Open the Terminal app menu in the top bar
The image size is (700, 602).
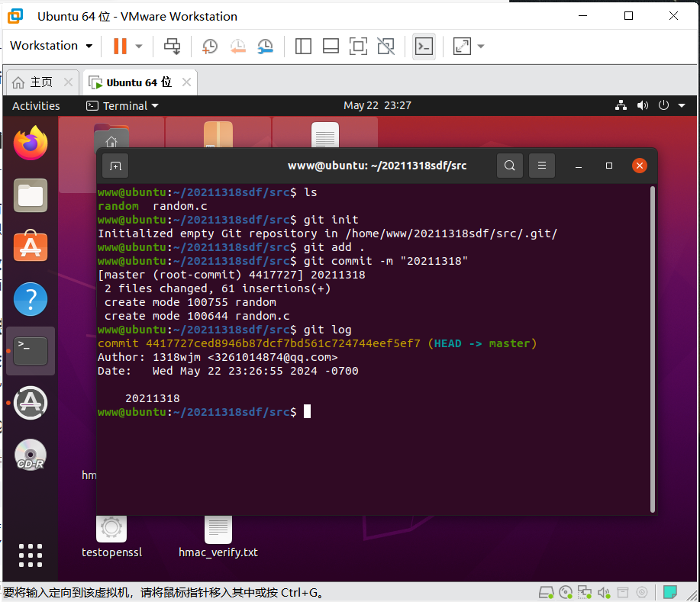[x=122, y=106]
